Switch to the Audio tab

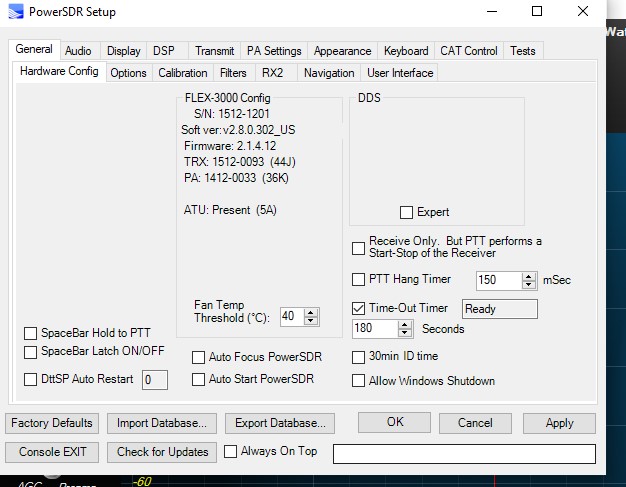(x=78, y=51)
